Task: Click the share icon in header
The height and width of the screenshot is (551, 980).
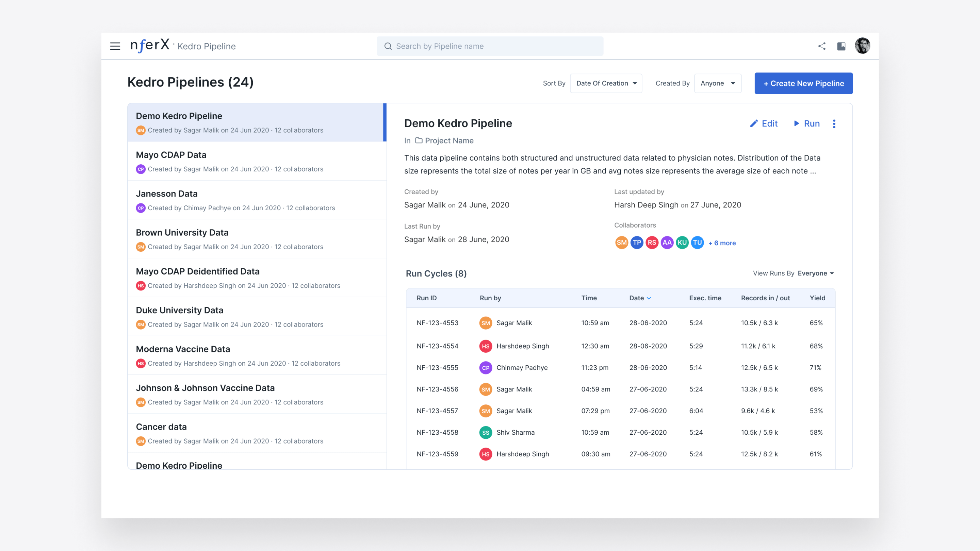Action: [x=822, y=46]
